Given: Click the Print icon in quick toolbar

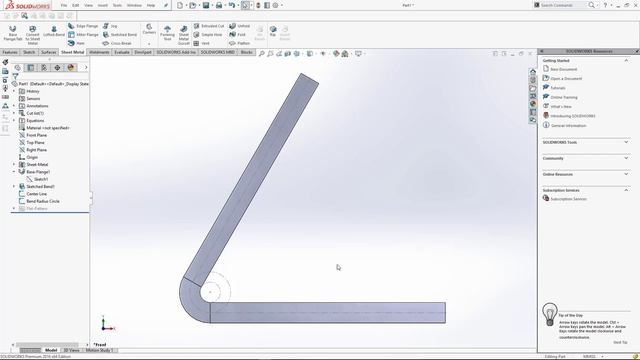Looking at the screenshot, I should pyautogui.click(x=219, y=5).
